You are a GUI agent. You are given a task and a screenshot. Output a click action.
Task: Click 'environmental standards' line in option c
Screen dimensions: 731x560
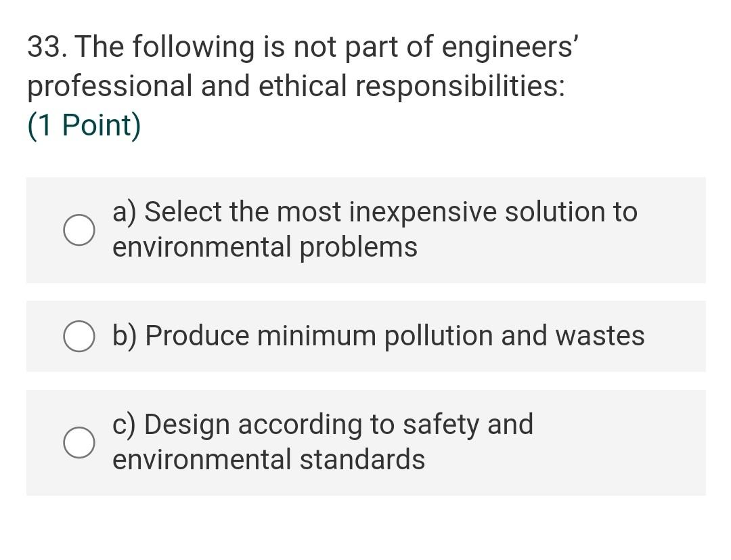pos(269,460)
